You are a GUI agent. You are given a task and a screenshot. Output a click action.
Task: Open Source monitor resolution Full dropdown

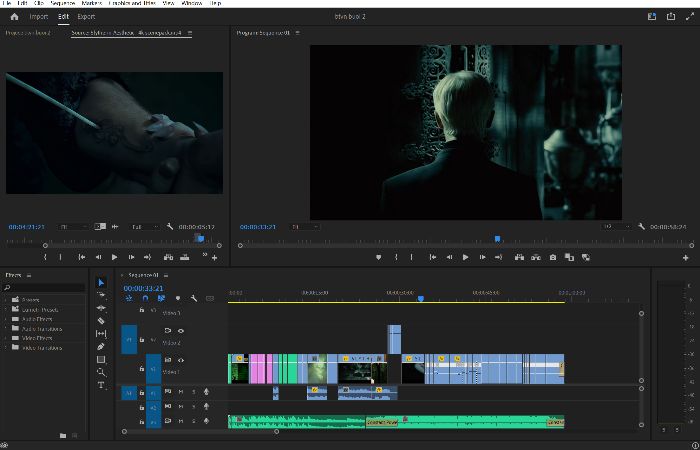144,227
